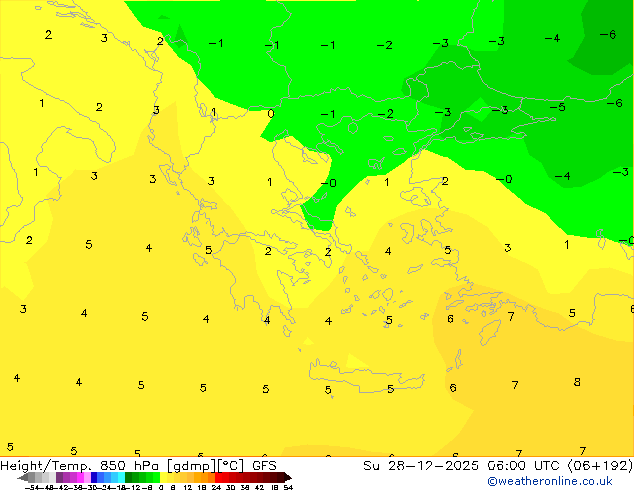Click the "Su" weekday abbreviation
The height and width of the screenshot is (490, 634).
coord(371,466)
